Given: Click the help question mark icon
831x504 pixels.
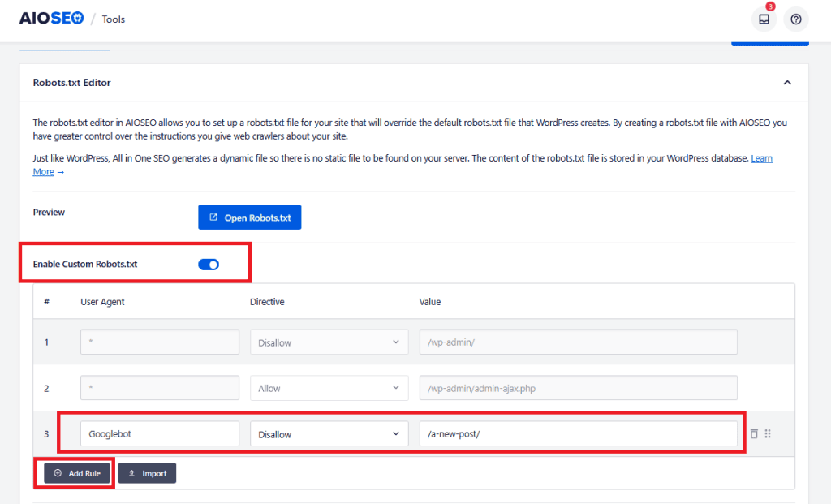Looking at the screenshot, I should [x=795, y=19].
